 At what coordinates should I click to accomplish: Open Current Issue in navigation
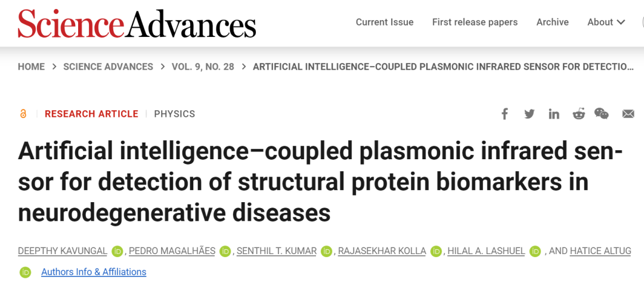click(385, 22)
